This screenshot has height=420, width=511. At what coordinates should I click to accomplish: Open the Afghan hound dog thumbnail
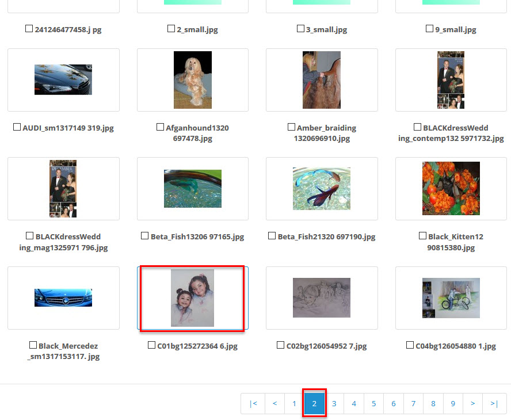[x=193, y=79]
